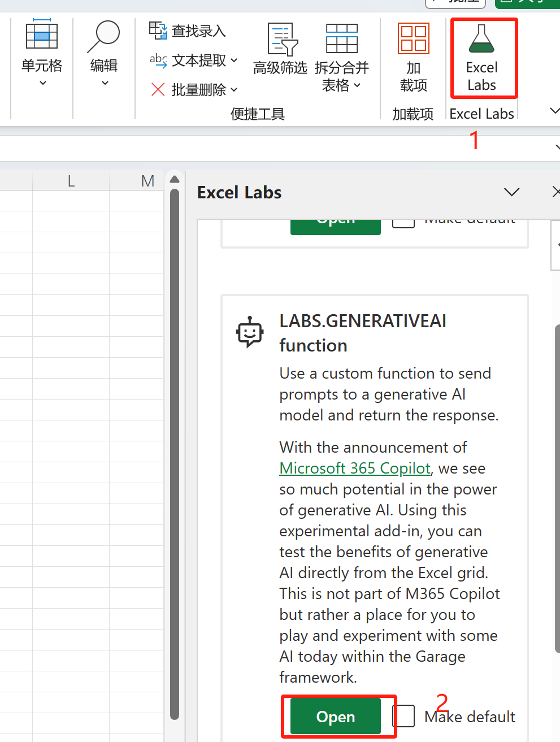This screenshot has height=742, width=560.
Task: Click the 便捷工具 group label
Action: (x=258, y=114)
